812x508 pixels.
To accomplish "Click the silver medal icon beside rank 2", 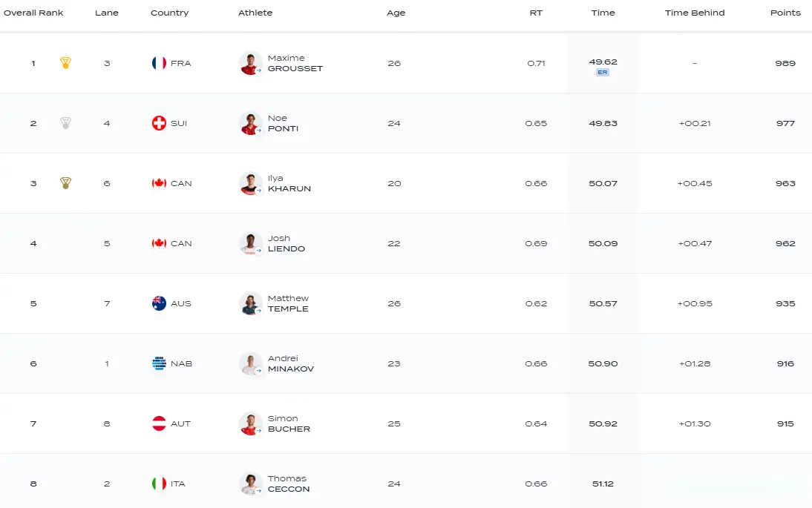I will point(65,122).
